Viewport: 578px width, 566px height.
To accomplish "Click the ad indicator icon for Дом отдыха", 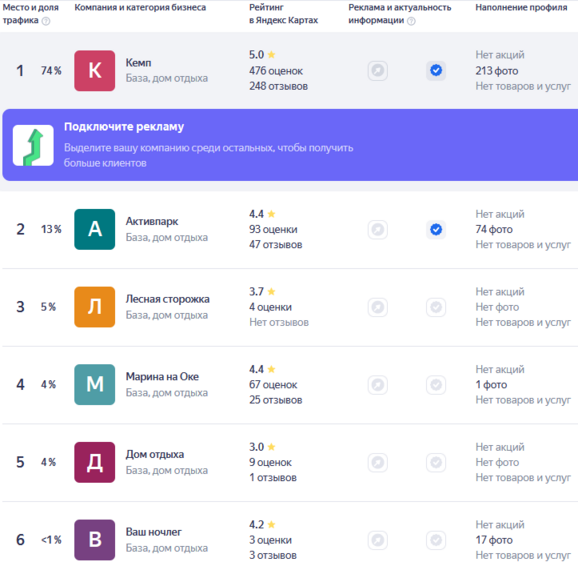I will [x=377, y=462].
